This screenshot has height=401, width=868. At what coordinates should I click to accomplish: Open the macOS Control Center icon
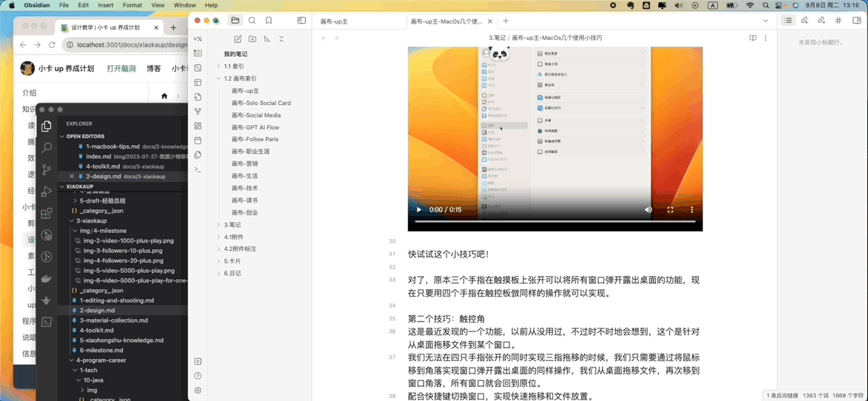780,5
